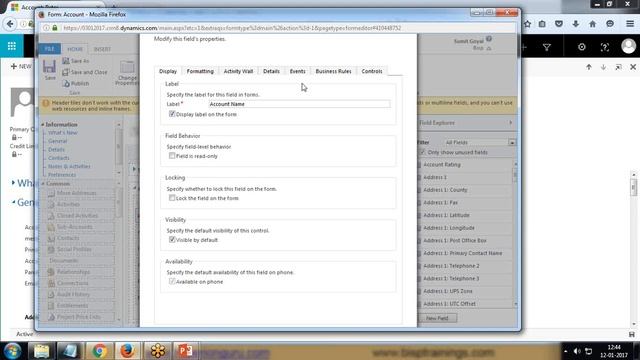The width and height of the screenshot is (640, 360).
Task: Toggle Available on phone checkbox
Action: [172, 282]
